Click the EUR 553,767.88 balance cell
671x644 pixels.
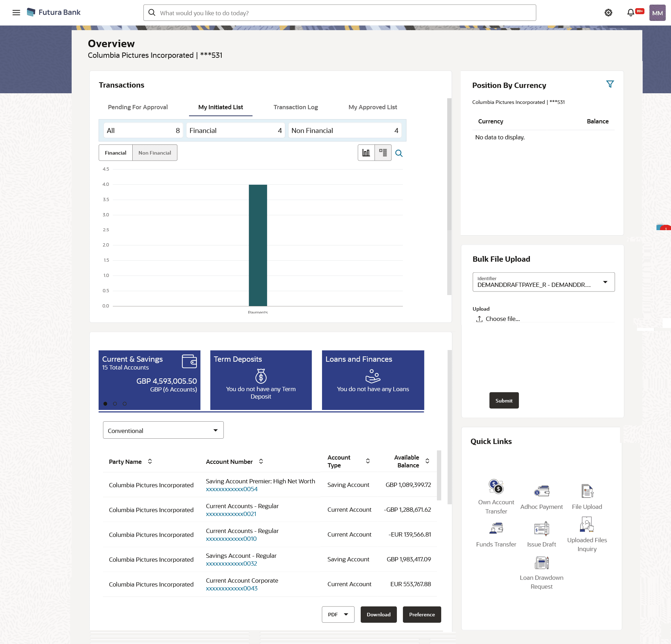click(410, 584)
